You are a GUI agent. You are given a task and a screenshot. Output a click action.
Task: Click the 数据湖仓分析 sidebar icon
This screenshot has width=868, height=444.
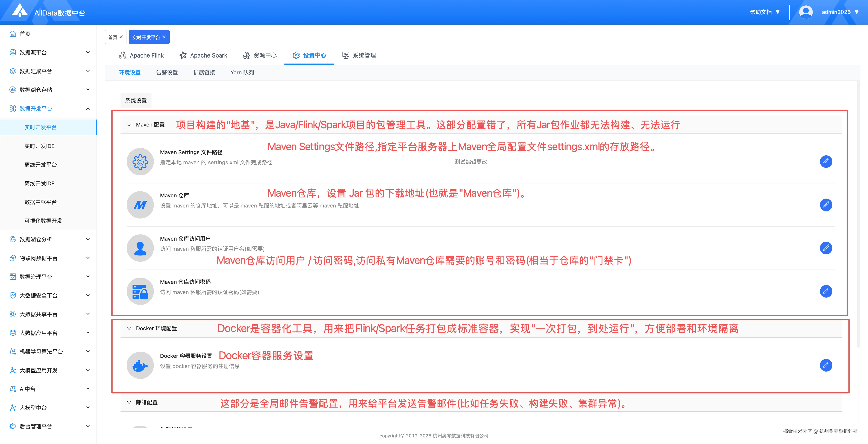[x=13, y=239]
